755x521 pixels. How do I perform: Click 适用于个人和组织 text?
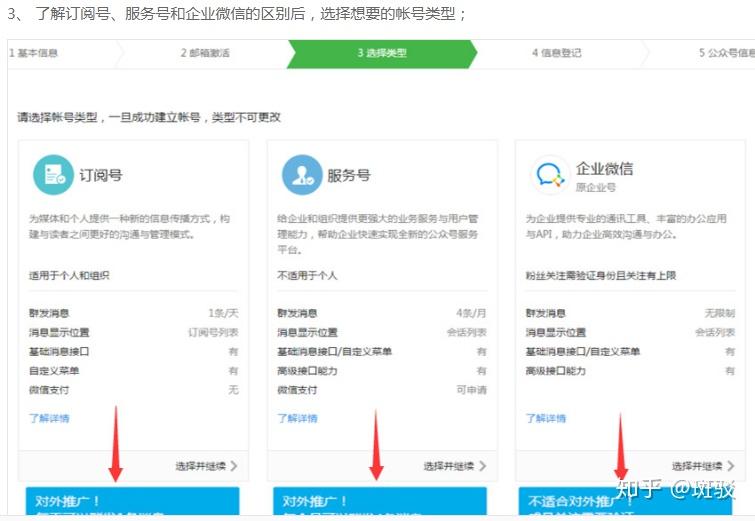(x=69, y=275)
